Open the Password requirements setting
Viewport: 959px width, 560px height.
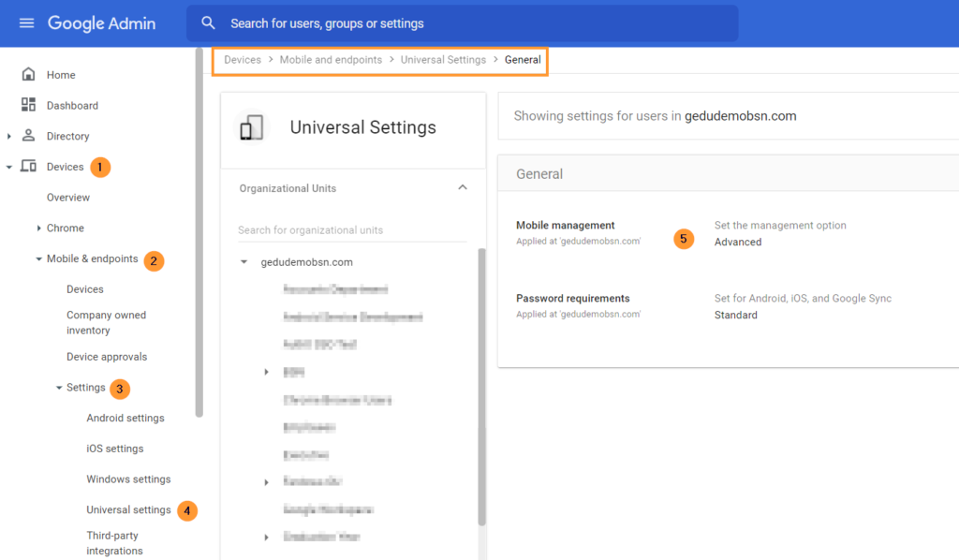pos(572,298)
